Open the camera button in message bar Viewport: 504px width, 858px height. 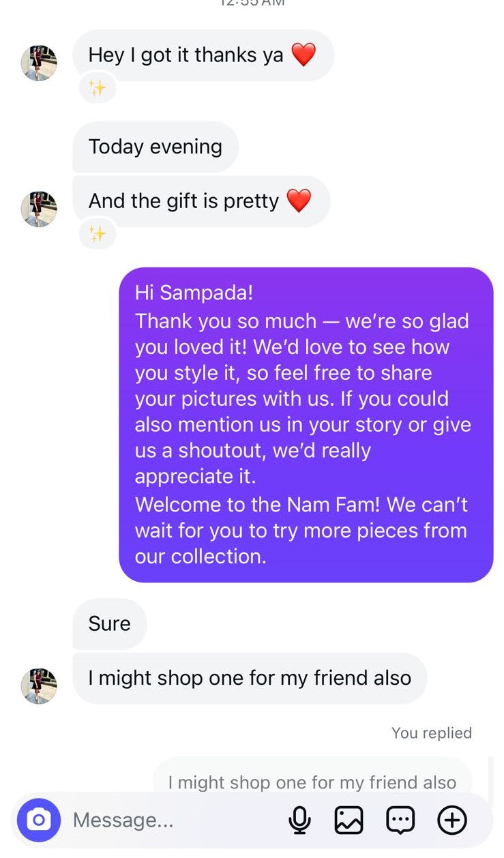tap(39, 820)
